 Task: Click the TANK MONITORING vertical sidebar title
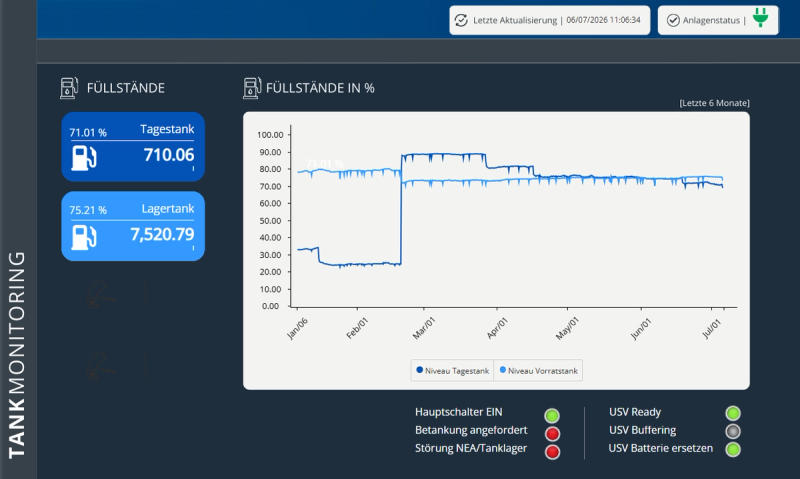pos(16,355)
